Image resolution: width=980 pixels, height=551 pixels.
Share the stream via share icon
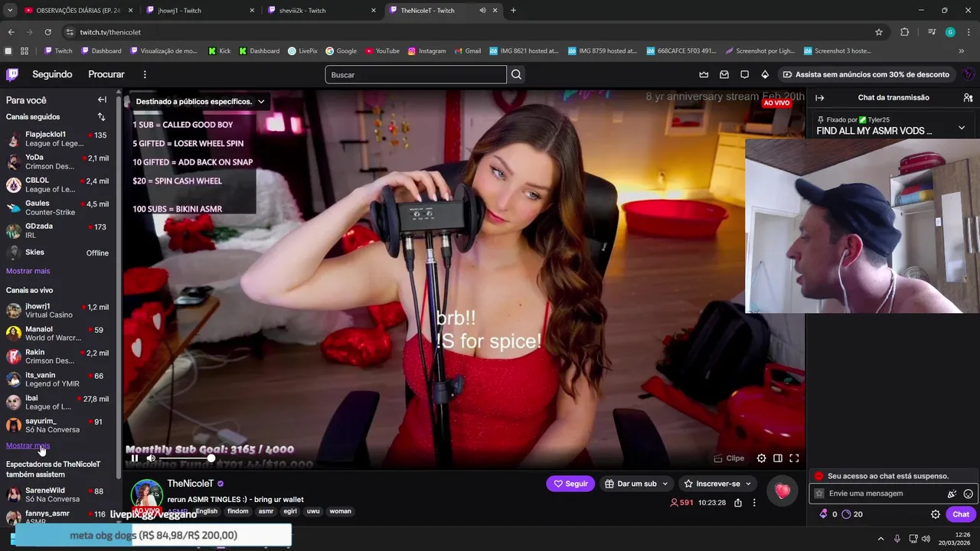[738, 503]
